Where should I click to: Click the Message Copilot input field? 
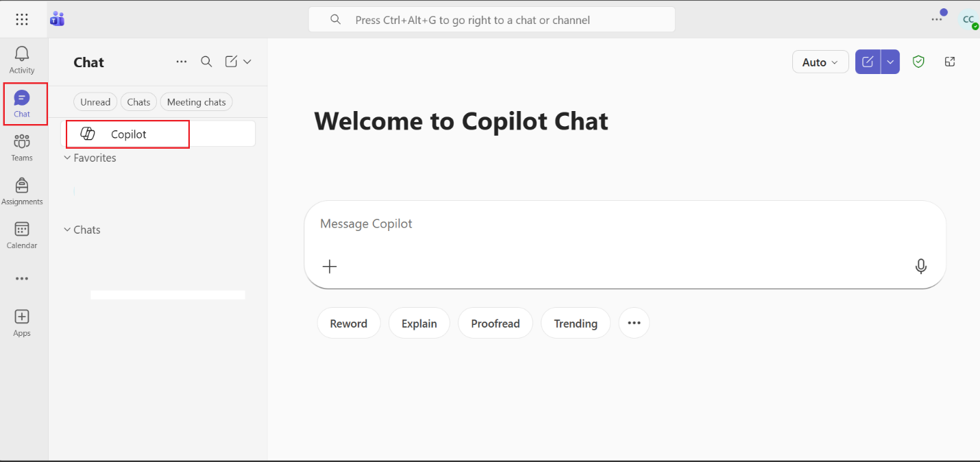617,224
